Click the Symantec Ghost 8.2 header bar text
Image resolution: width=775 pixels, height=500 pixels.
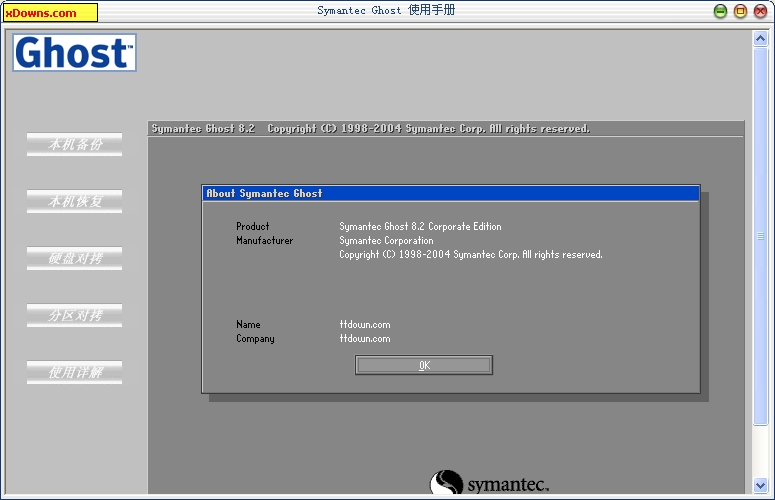[371, 128]
